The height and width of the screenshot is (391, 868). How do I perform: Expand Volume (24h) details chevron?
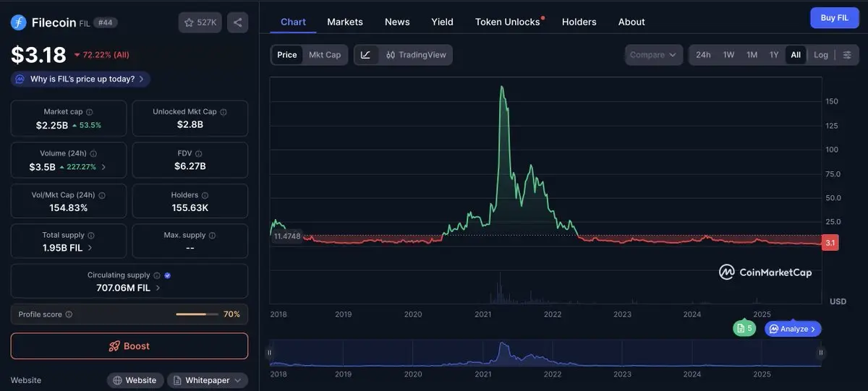(x=103, y=167)
